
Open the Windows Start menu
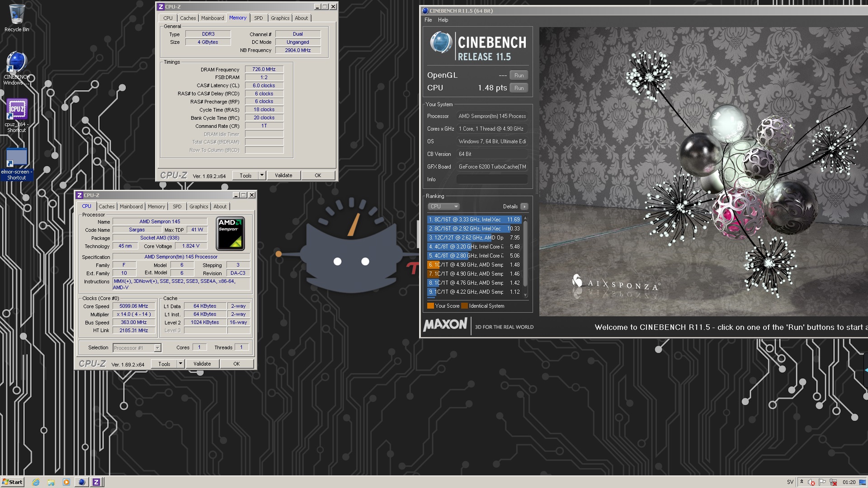click(12, 482)
